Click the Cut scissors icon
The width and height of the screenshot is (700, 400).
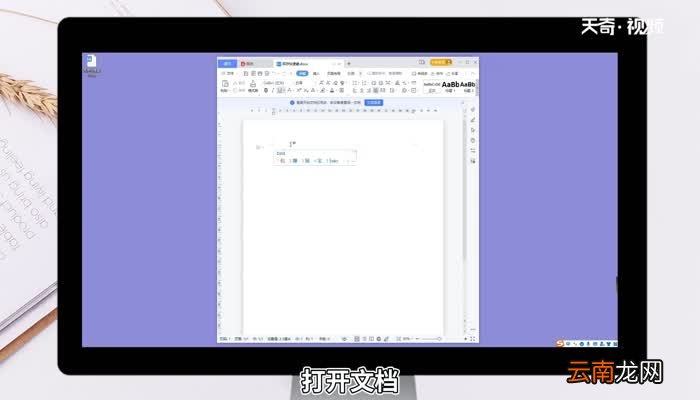(x=235, y=83)
